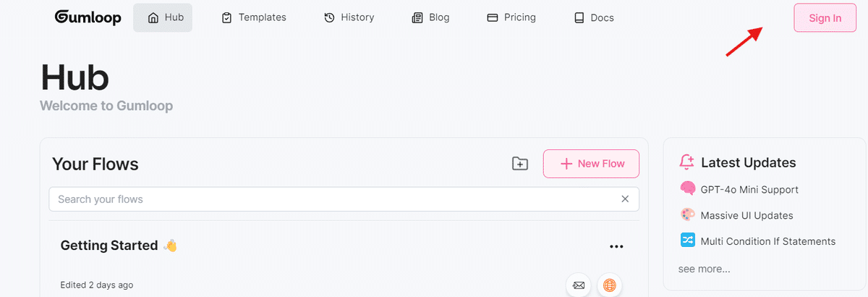Navigate to the Blog
This screenshot has height=297, width=868.
point(430,17)
